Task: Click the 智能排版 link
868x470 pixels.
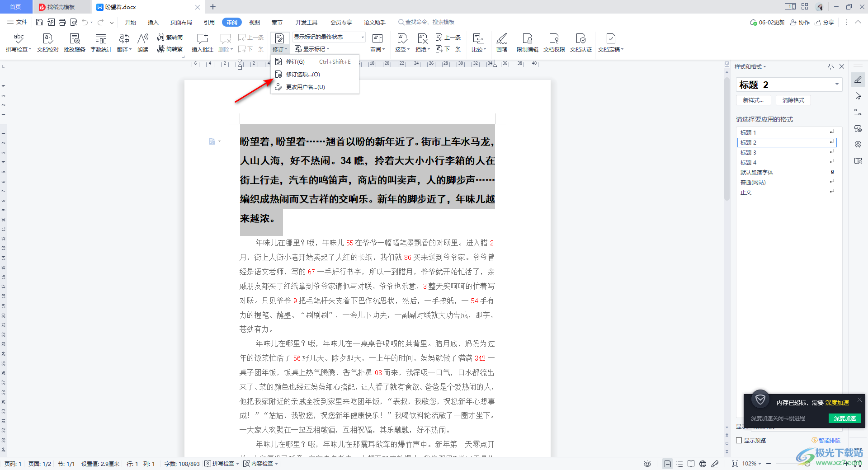Action: (826, 441)
